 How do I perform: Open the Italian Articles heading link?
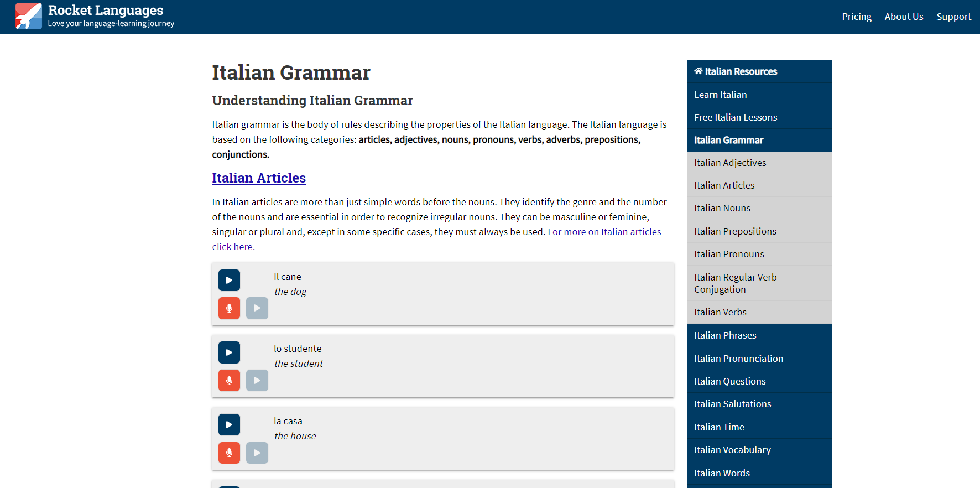coord(259,178)
